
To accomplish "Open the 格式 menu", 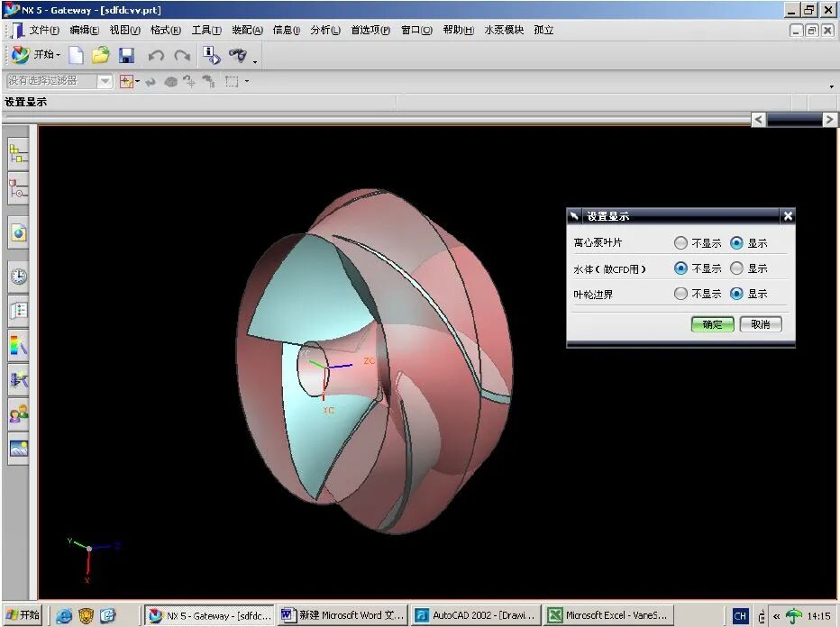I will tap(166, 30).
